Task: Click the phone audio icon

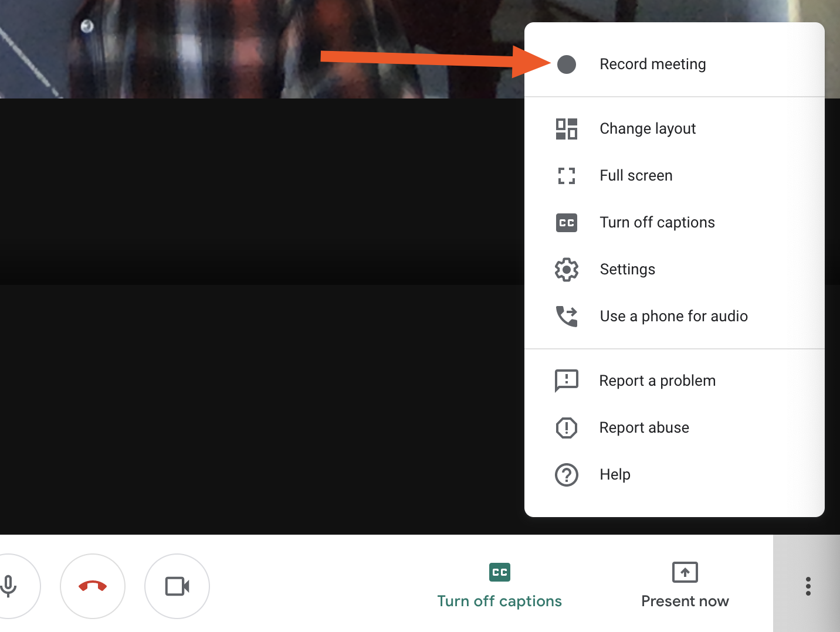Action: pos(566,317)
